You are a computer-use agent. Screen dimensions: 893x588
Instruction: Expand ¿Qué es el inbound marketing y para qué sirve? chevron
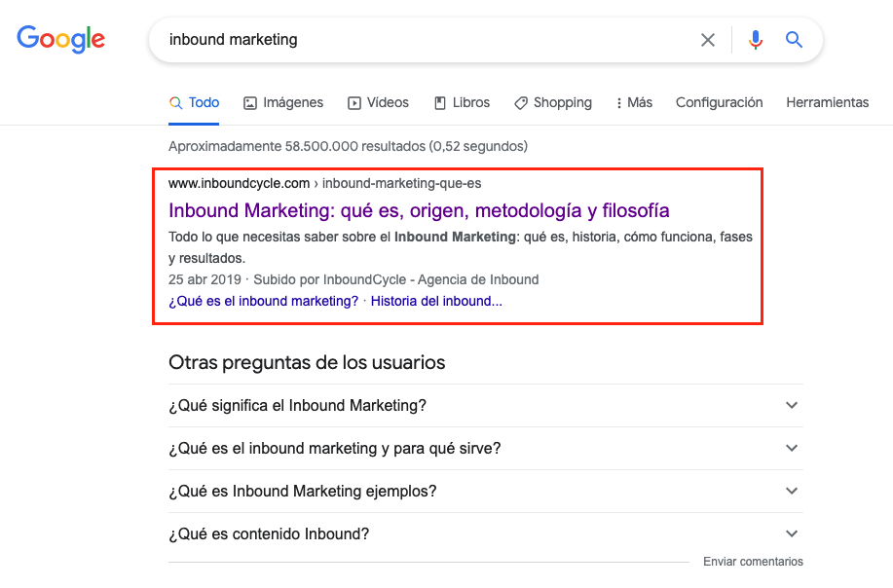tap(792, 448)
